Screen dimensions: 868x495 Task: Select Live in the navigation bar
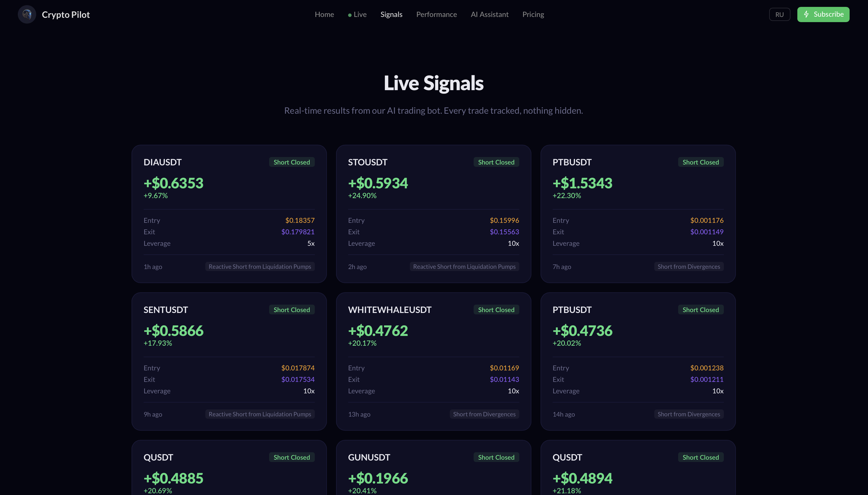click(360, 14)
